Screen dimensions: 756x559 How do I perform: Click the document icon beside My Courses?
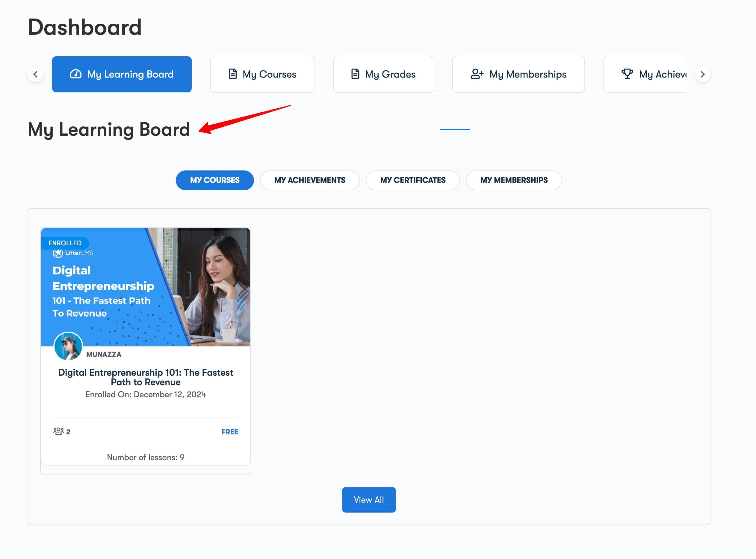(233, 74)
